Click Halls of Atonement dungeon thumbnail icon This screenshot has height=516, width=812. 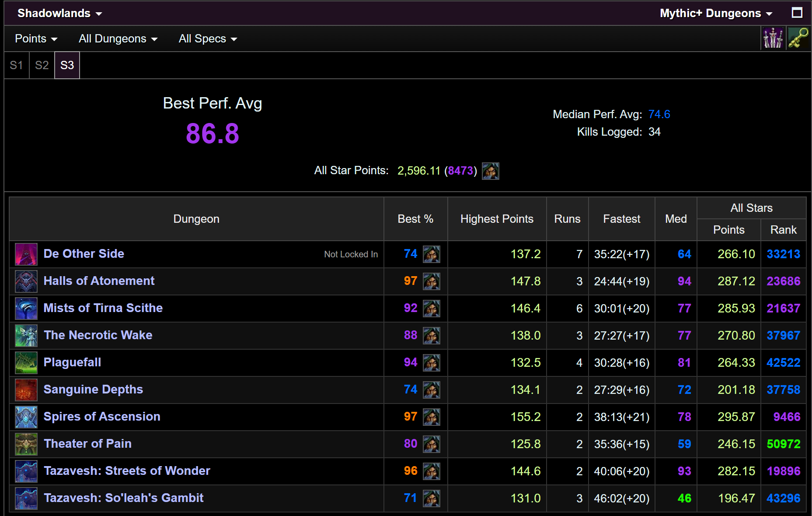[26, 281]
